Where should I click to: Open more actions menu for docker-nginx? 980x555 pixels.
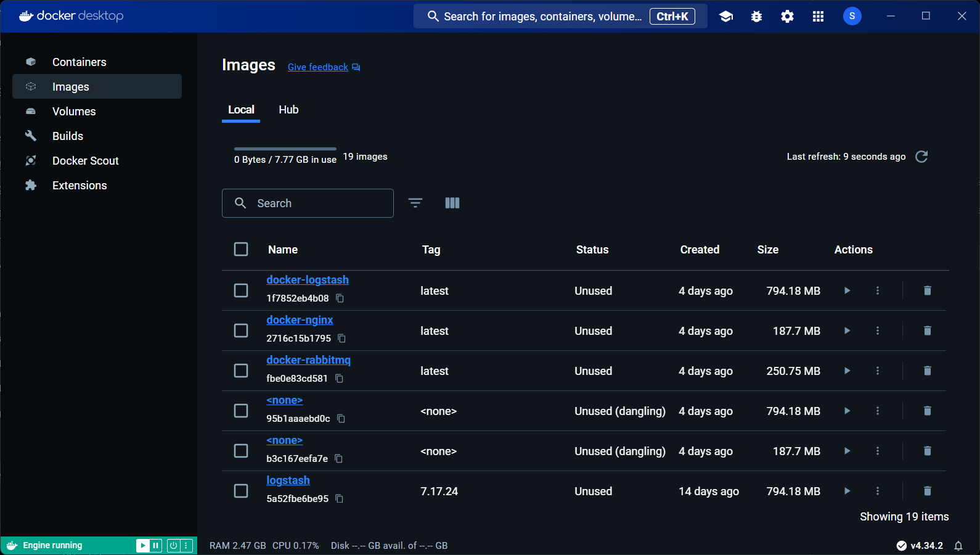(x=878, y=331)
